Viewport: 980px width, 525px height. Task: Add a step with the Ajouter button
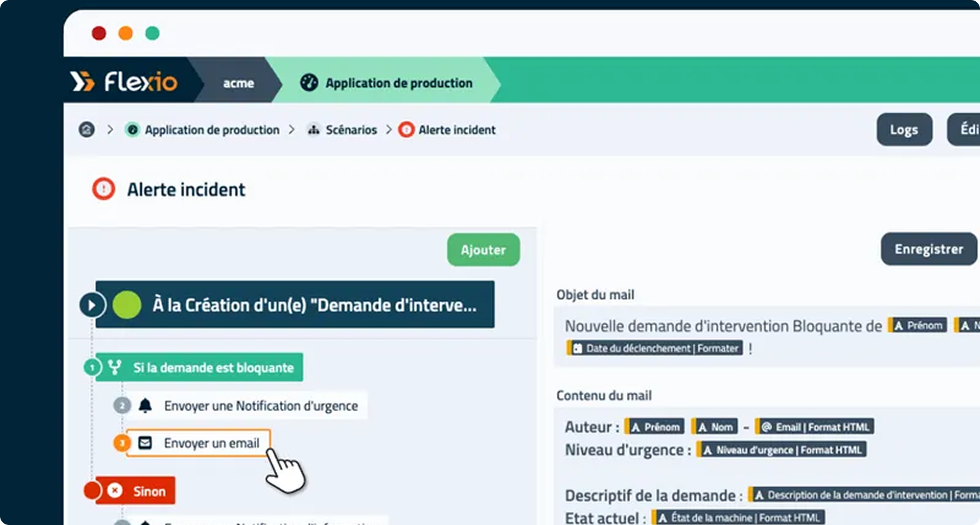483,250
